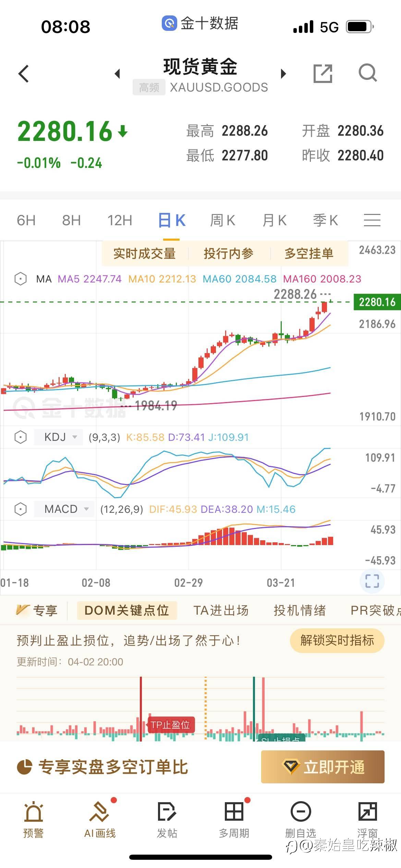Open the MACD indicator dropdown
Screen dimensions: 401x868
64,509
